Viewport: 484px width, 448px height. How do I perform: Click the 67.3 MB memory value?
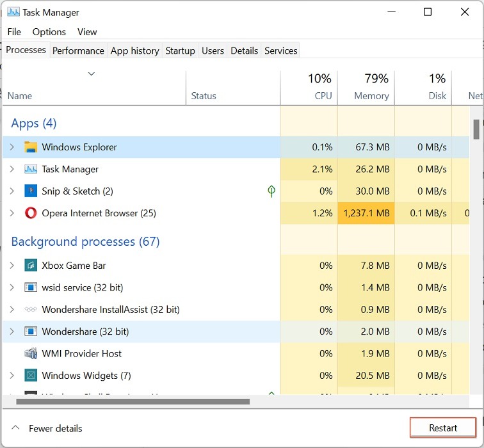tap(373, 147)
